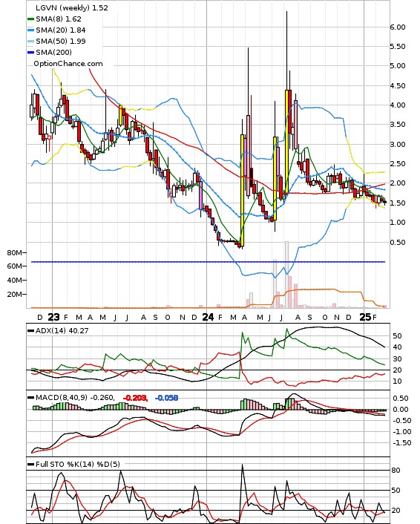Viewport: 420px width, 524px height.
Task: Select the bold 25 year label
Action: [x=365, y=317]
